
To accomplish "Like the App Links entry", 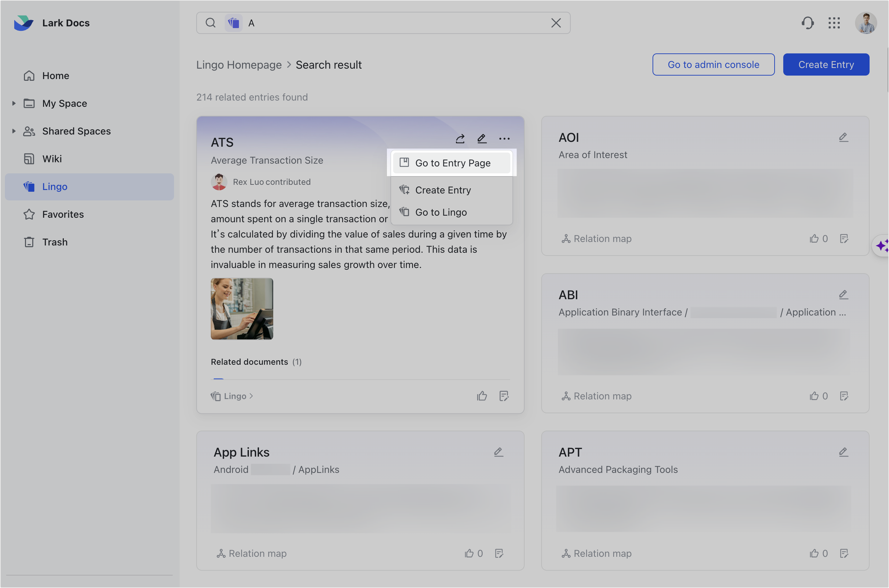I will (x=469, y=553).
